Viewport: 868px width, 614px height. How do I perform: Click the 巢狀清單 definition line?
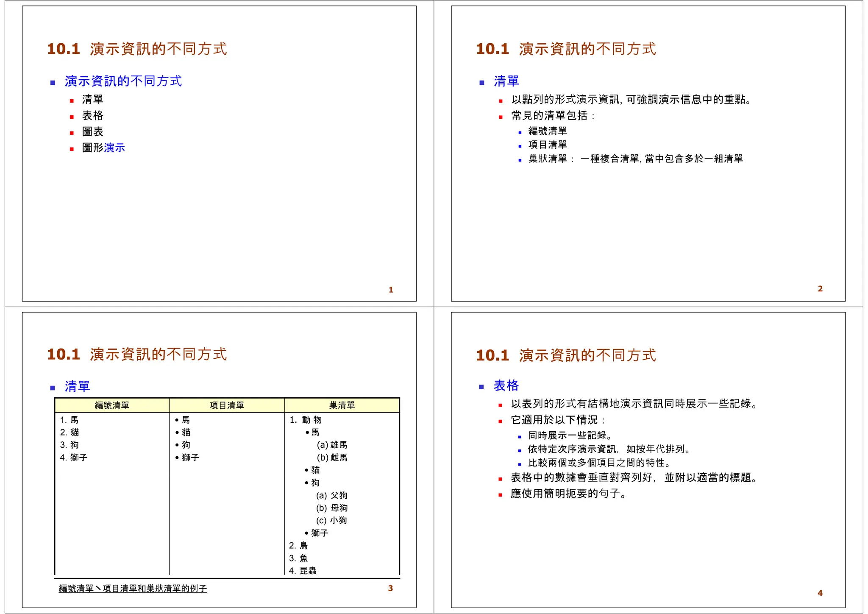pyautogui.click(x=635, y=159)
